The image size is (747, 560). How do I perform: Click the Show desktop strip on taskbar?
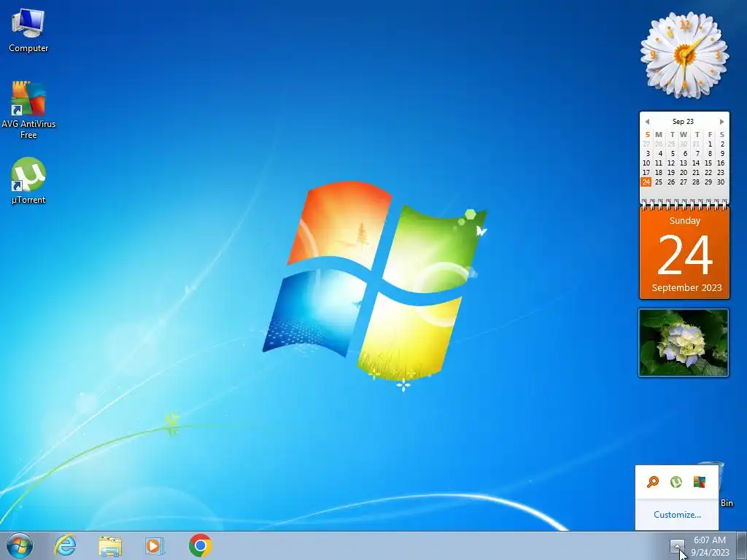[x=742, y=545]
